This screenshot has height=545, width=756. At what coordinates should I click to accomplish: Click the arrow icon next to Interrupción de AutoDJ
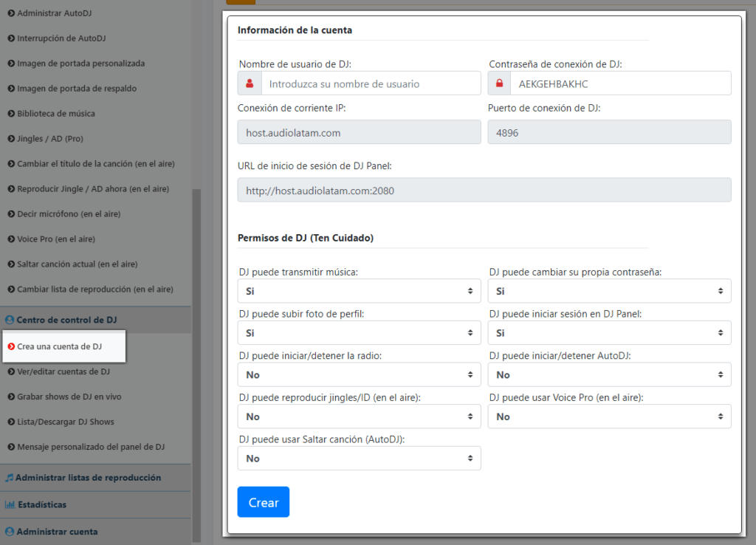point(11,38)
